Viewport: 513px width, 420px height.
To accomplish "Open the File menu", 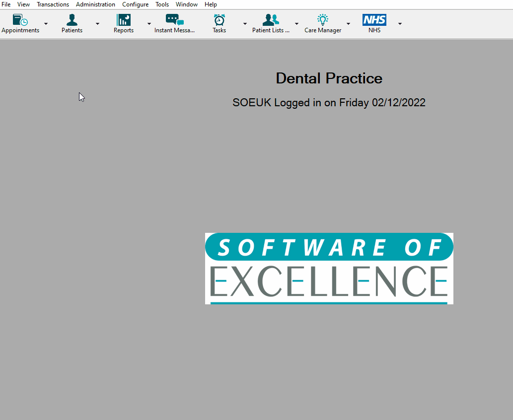I will [x=6, y=4].
